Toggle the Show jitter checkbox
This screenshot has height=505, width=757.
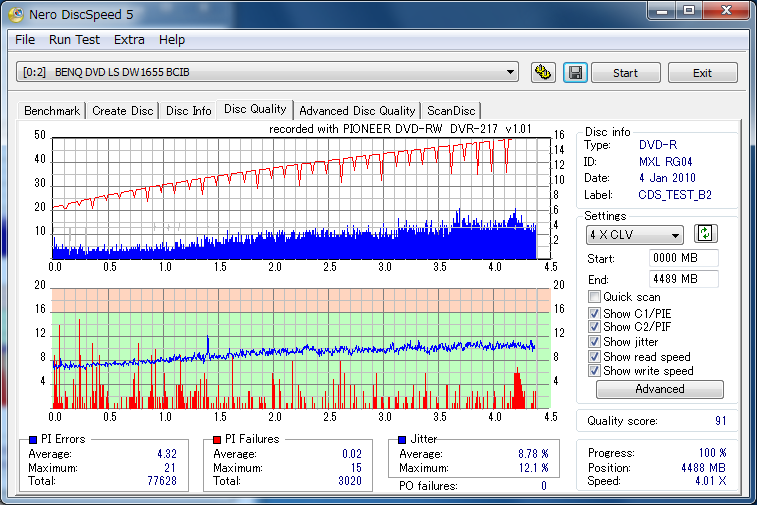pos(595,343)
